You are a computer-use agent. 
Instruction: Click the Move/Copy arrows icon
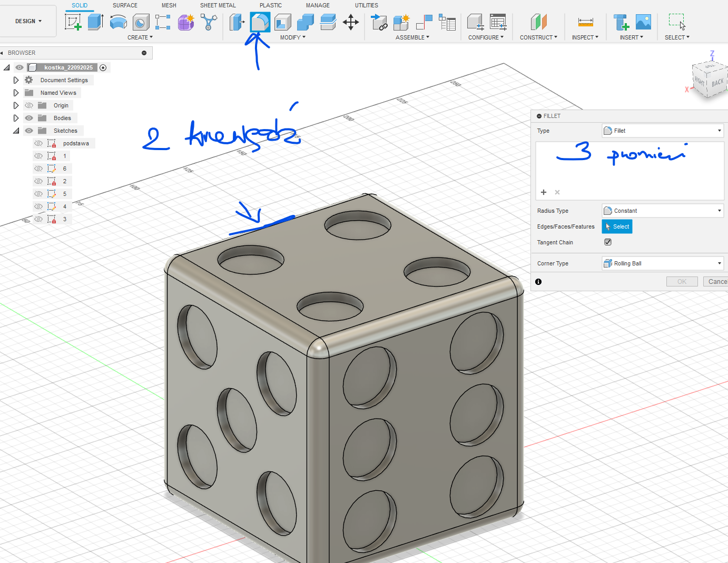[x=351, y=22]
